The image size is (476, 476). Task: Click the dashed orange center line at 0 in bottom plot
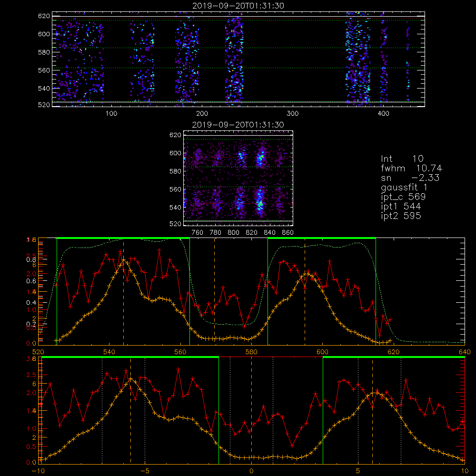[251, 410]
